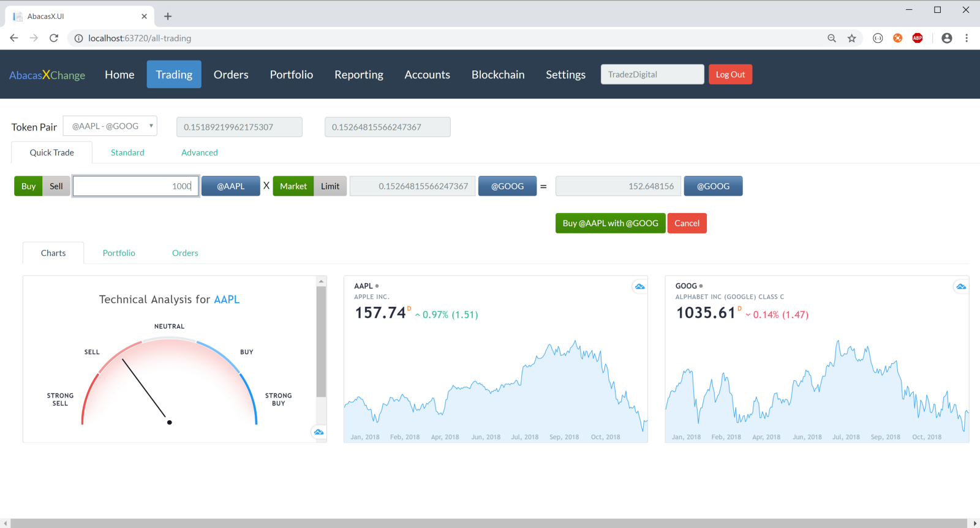Select the Market order type
This screenshot has width=980, height=528.
click(293, 186)
